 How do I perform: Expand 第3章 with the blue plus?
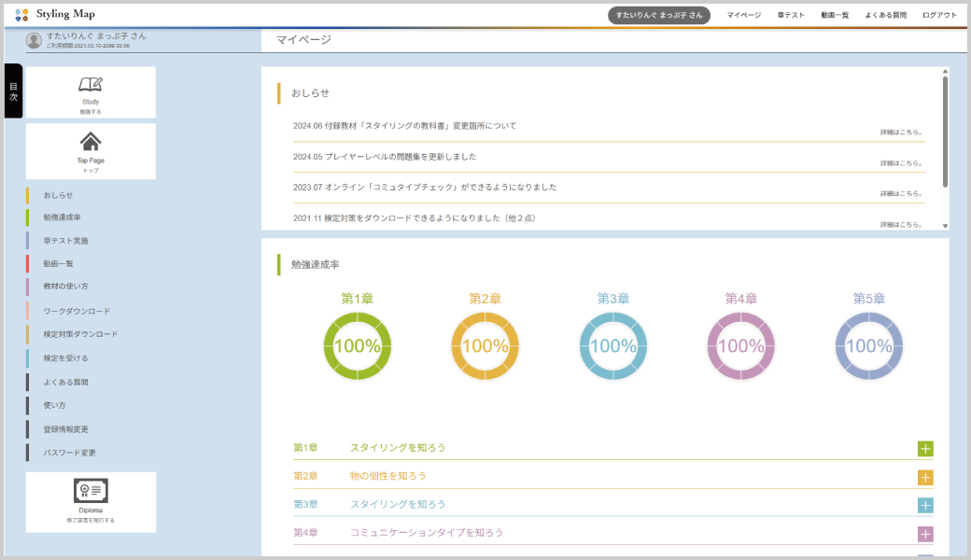[x=925, y=506]
